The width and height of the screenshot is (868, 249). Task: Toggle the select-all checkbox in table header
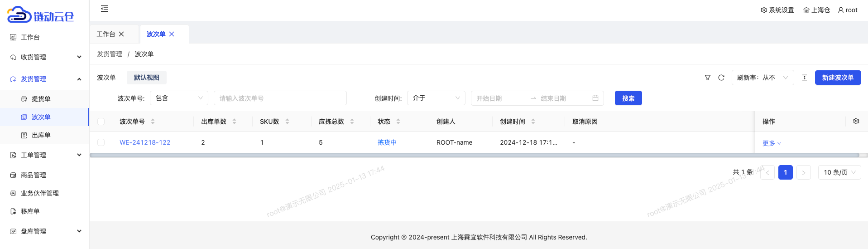[x=101, y=122]
